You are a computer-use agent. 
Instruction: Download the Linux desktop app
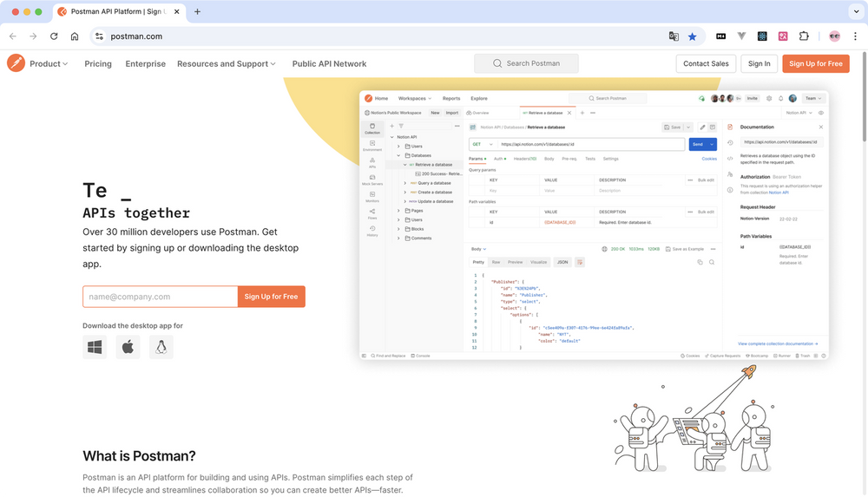161,347
